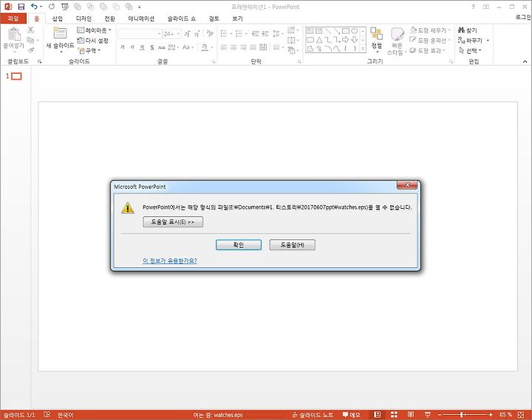Select the triangle shape in shapes gallery
This screenshot has width=532, height=420.
click(319, 40)
